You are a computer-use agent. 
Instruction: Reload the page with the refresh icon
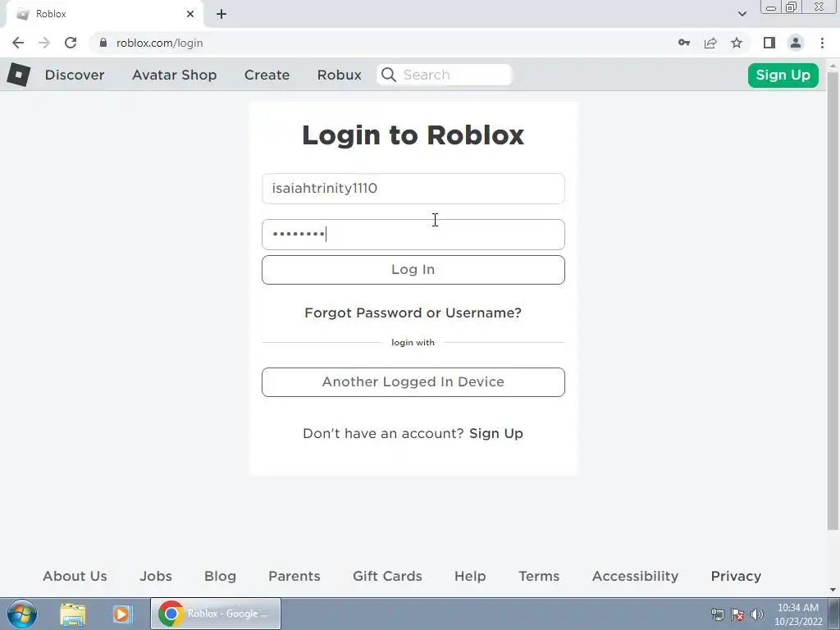click(x=71, y=43)
